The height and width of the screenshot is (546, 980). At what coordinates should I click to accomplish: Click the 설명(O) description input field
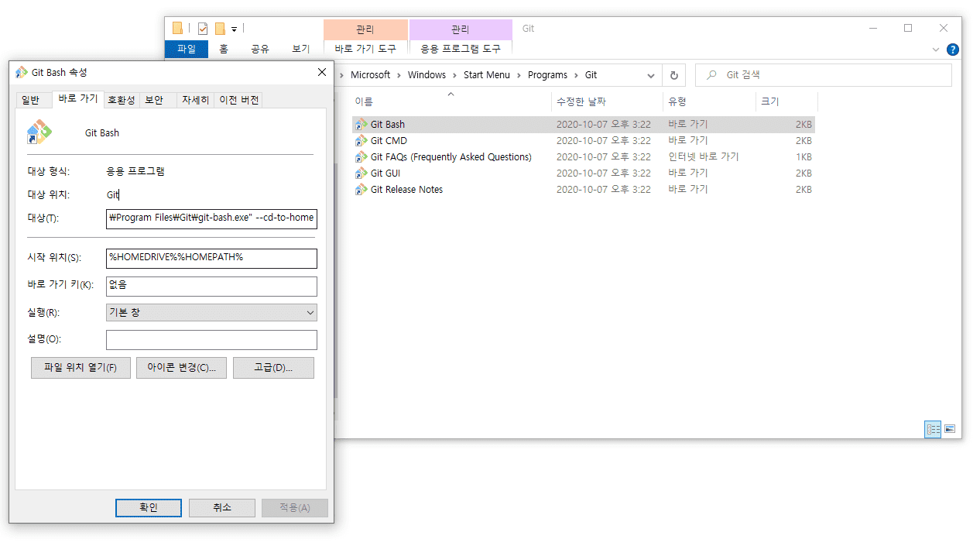[211, 340]
